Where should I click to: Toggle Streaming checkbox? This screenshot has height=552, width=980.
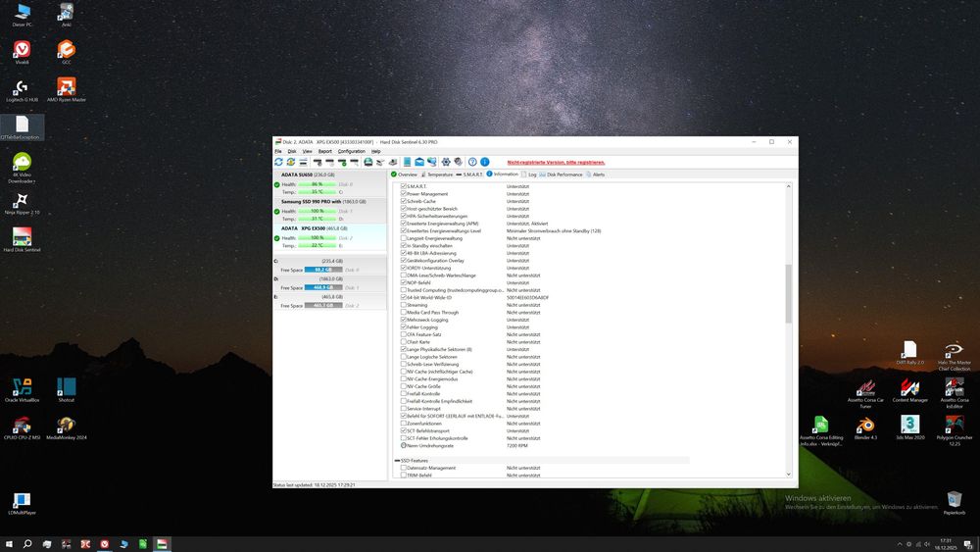pyautogui.click(x=403, y=305)
